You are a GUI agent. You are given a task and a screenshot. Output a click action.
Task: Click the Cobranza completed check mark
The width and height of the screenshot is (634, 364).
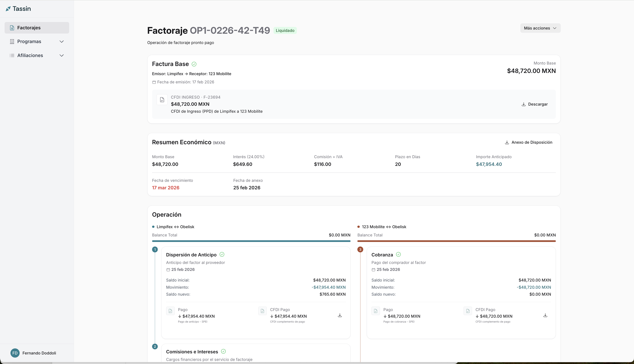pyautogui.click(x=398, y=255)
